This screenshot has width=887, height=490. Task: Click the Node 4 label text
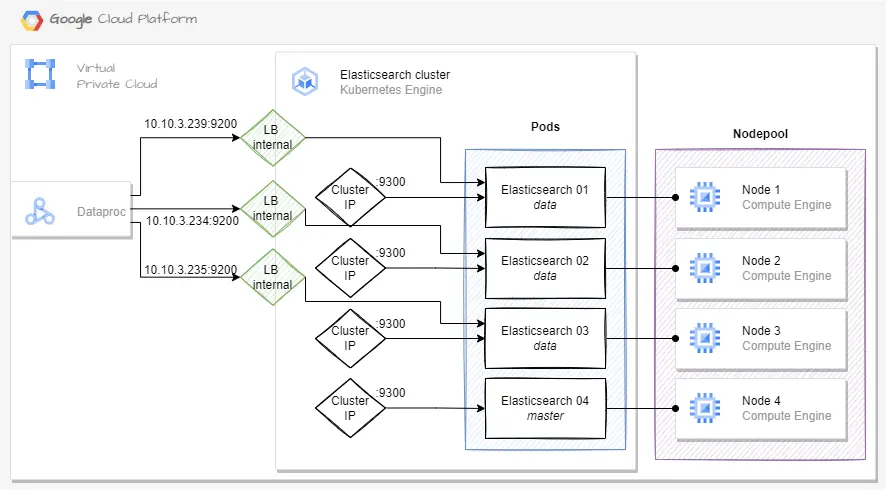tap(761, 401)
